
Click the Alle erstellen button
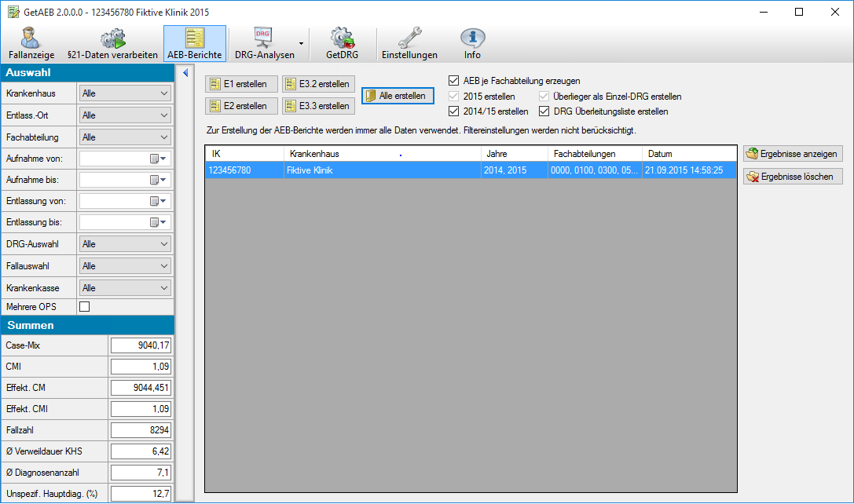pos(398,96)
